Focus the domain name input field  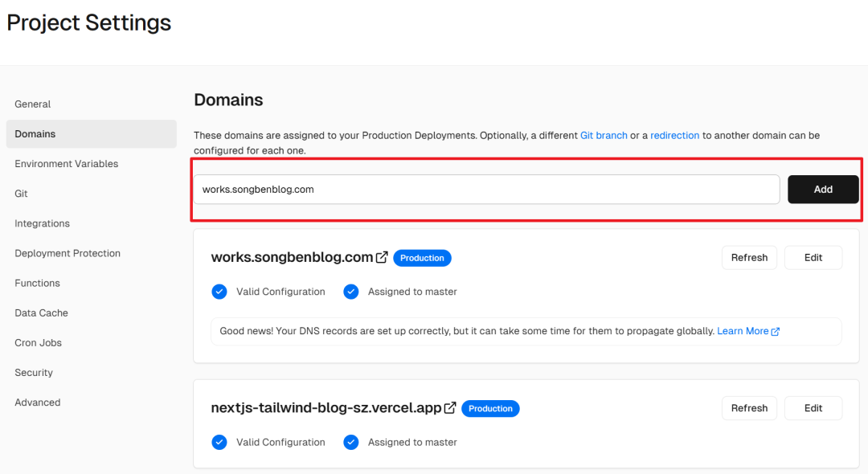(486, 190)
